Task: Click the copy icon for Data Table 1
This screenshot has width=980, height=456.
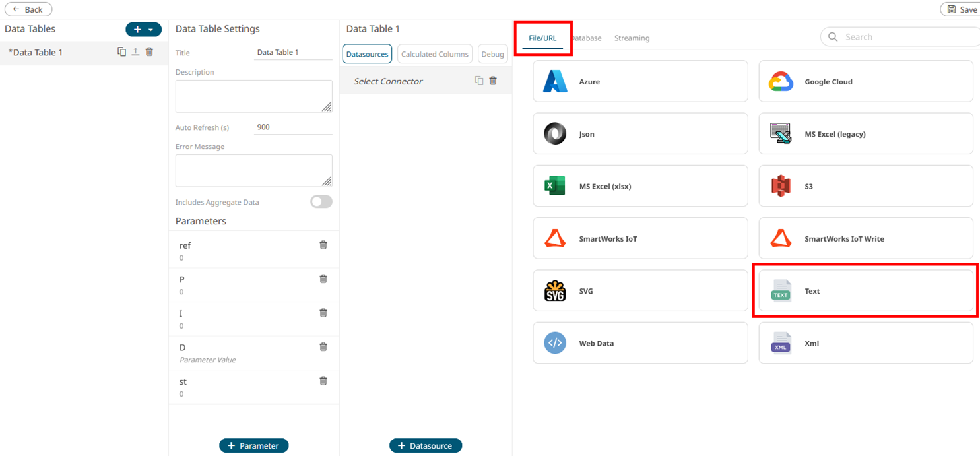Action: pos(121,52)
